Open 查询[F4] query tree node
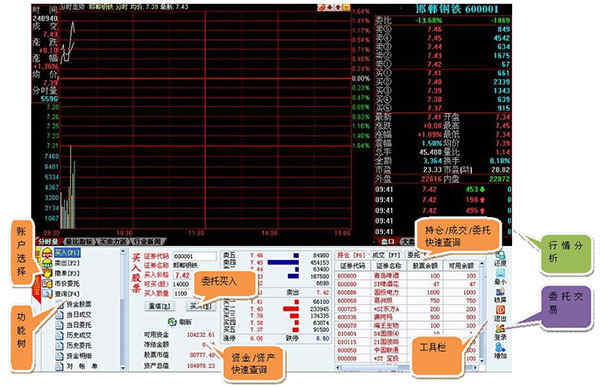 click(x=67, y=294)
